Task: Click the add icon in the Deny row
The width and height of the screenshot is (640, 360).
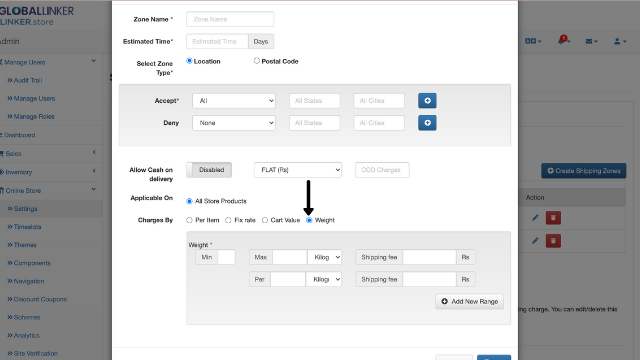Action: tap(427, 123)
